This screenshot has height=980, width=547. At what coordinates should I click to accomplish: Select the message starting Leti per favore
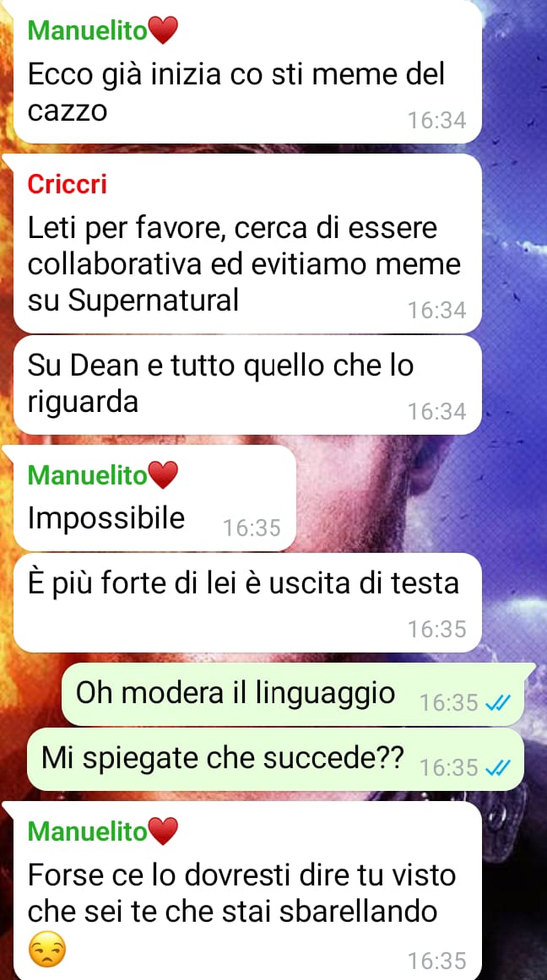click(247, 243)
